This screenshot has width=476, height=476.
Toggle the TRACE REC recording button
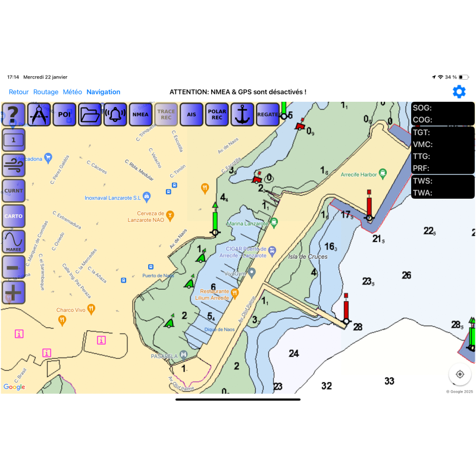tap(166, 114)
